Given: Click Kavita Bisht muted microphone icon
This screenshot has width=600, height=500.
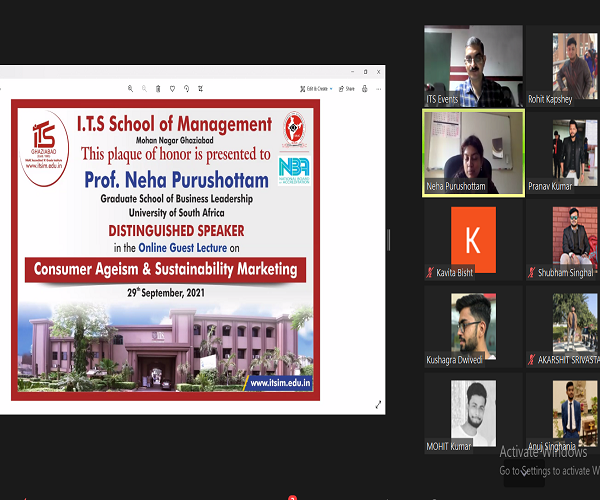Looking at the screenshot, I should (430, 272).
